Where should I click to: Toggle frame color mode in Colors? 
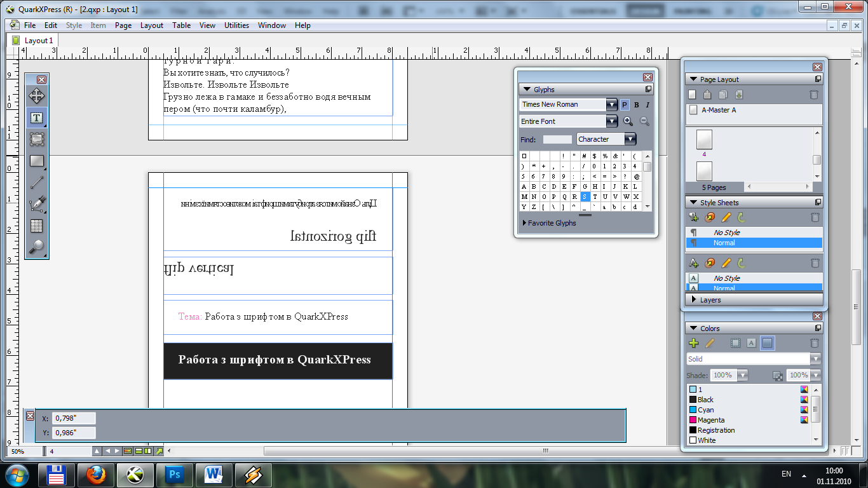pyautogui.click(x=735, y=343)
